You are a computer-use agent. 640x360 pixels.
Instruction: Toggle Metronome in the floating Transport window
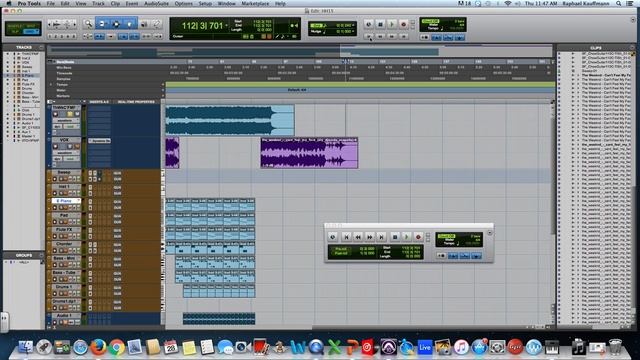tap(453, 256)
